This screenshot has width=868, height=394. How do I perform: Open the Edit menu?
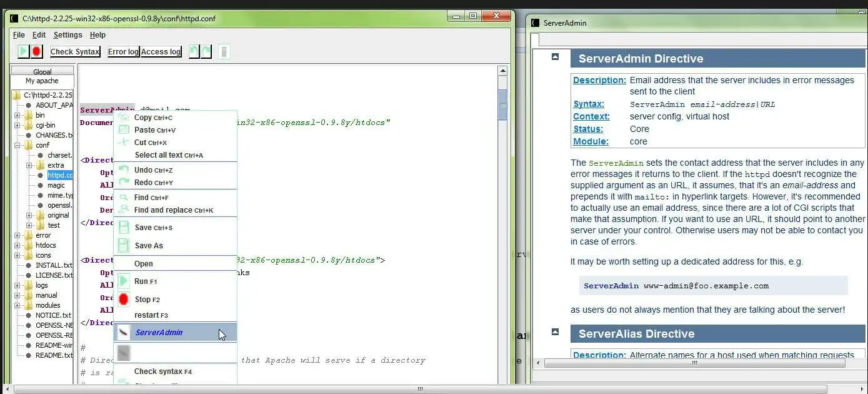pos(39,35)
